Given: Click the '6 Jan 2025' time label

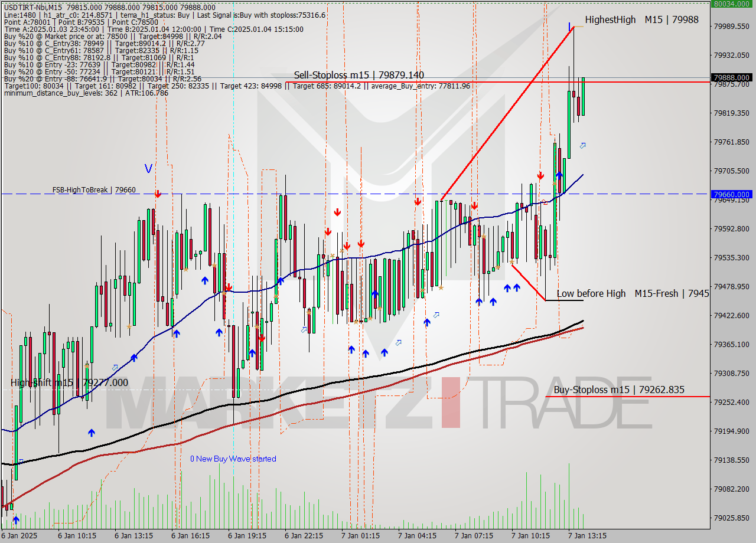Looking at the screenshot, I should [x=19, y=536].
